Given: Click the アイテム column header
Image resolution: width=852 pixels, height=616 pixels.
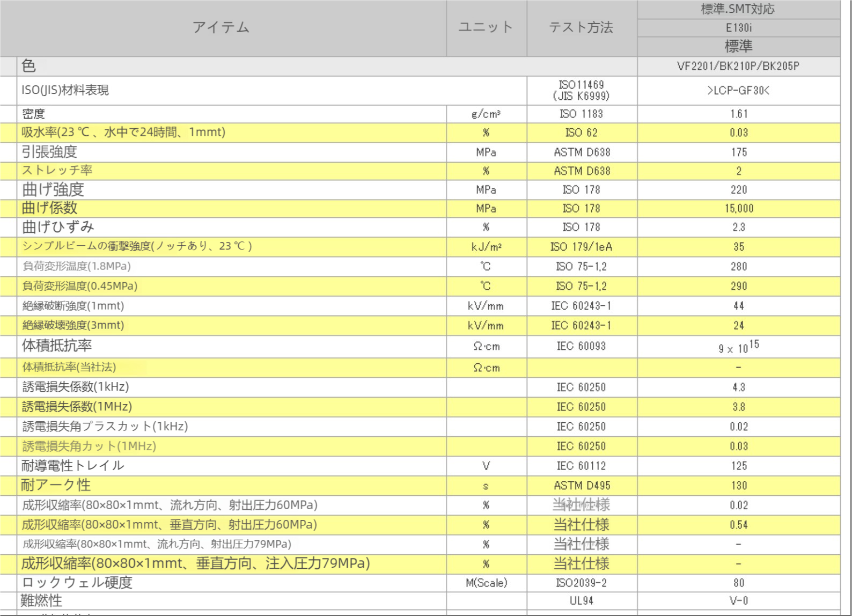Looking at the screenshot, I should (x=221, y=27).
